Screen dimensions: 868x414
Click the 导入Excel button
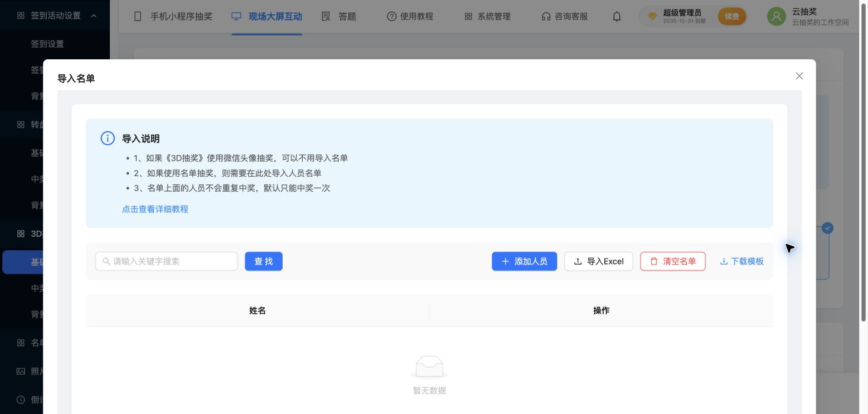598,261
